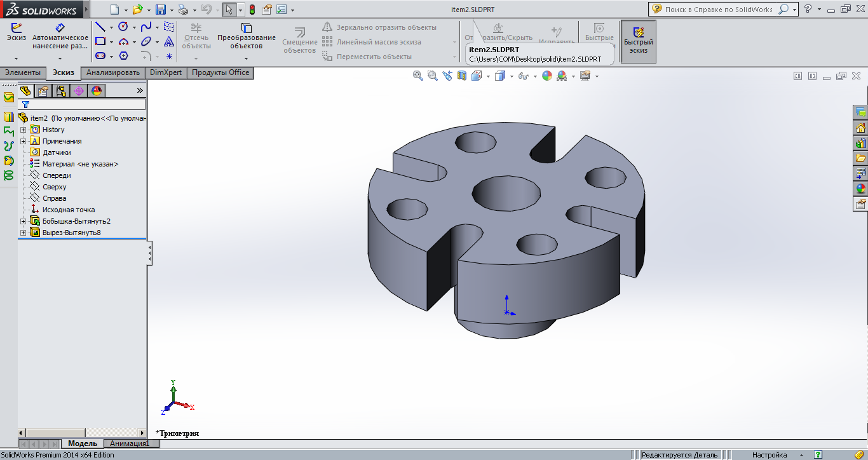The height and width of the screenshot is (460, 868).
Task: Expand the manager pane tabs chevron
Action: pyautogui.click(x=140, y=91)
